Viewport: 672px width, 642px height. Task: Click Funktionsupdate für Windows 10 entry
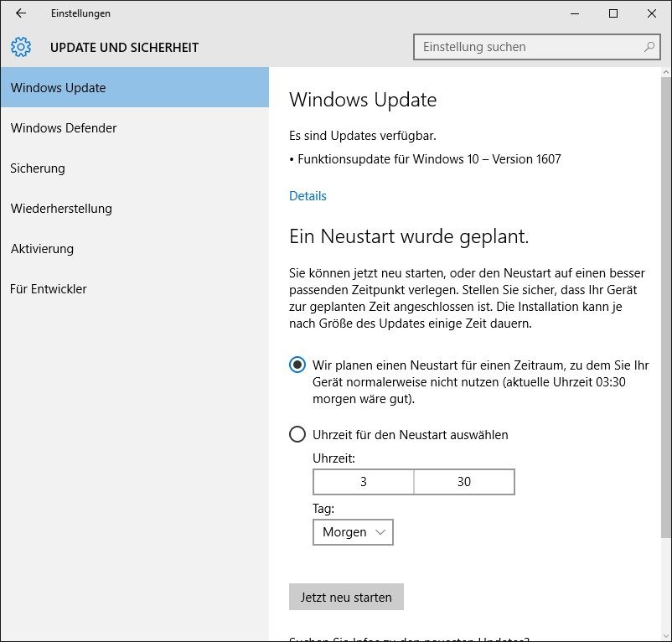coord(429,159)
